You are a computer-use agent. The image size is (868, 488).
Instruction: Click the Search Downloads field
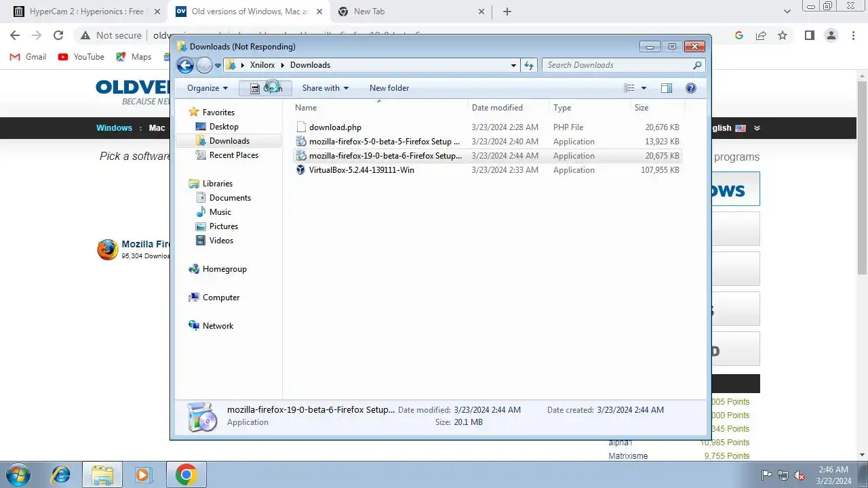coord(623,65)
